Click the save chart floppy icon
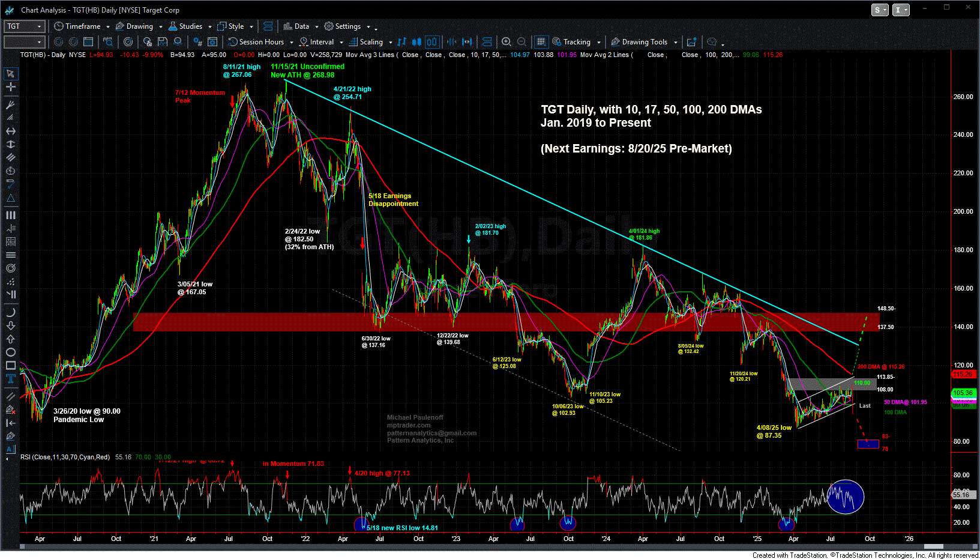 163,42
